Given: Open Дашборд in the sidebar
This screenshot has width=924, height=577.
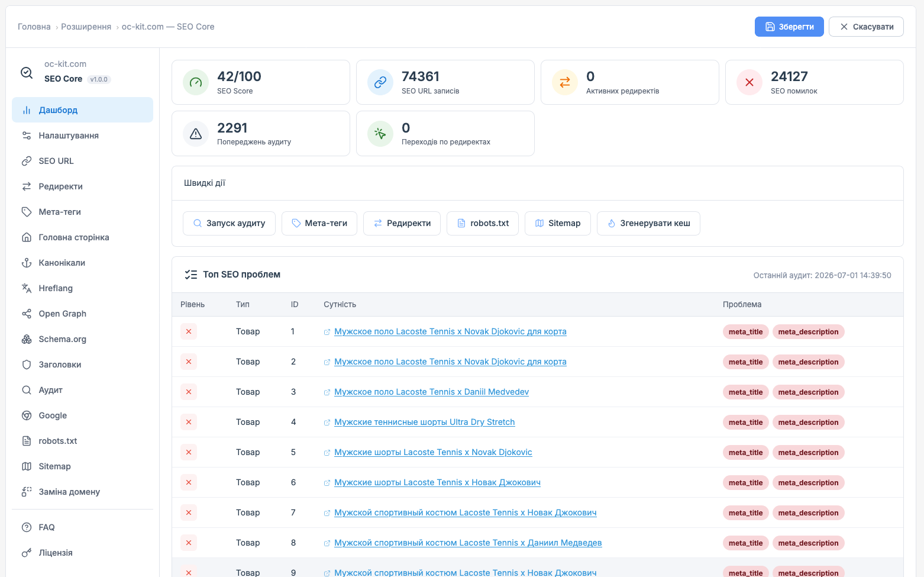Looking at the screenshot, I should (82, 110).
